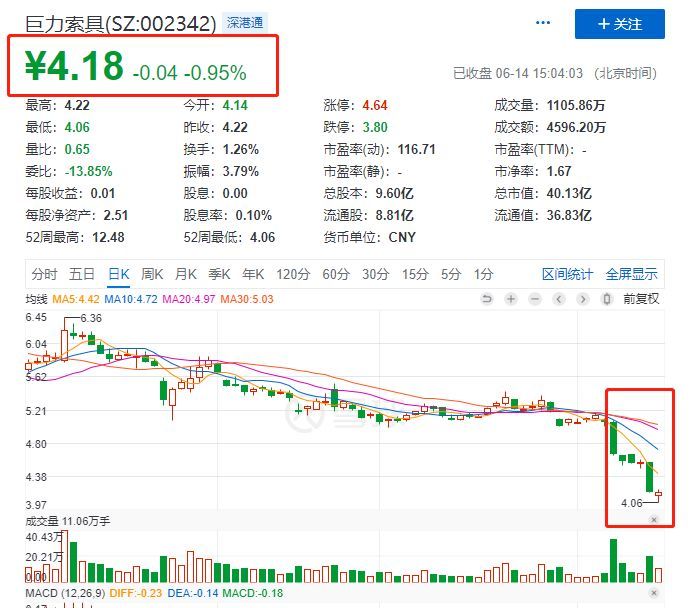Select the 周K chart tab
The width and height of the screenshot is (691, 608).
click(152, 274)
